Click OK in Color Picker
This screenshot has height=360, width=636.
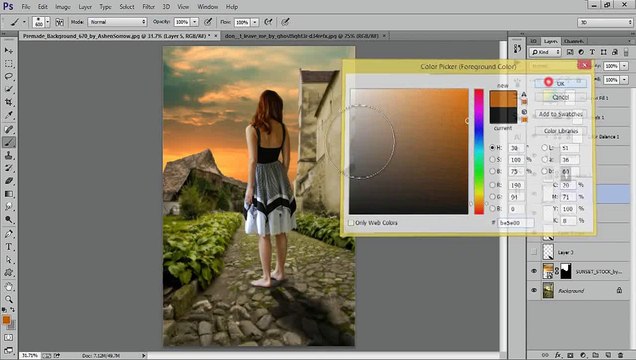pyautogui.click(x=561, y=84)
